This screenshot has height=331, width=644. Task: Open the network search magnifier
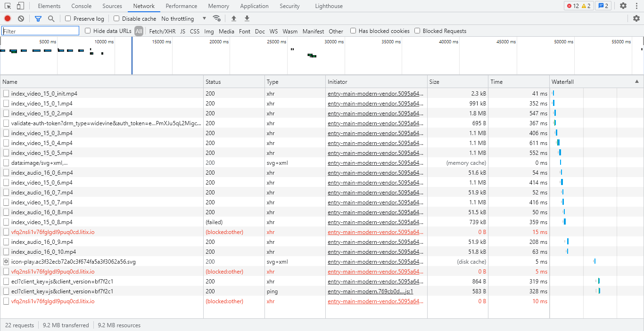(51, 18)
